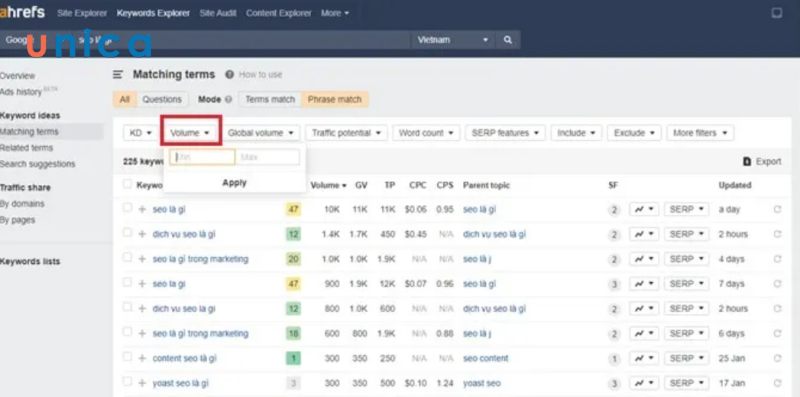Add 'content seo là gì' with plus icon
The image size is (800, 397).
point(142,358)
